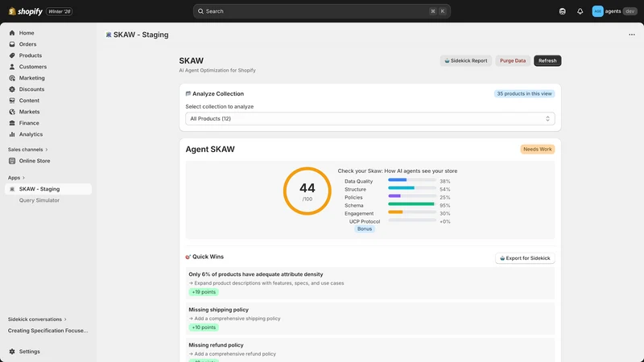Click the Sidekick Report button

click(466, 61)
